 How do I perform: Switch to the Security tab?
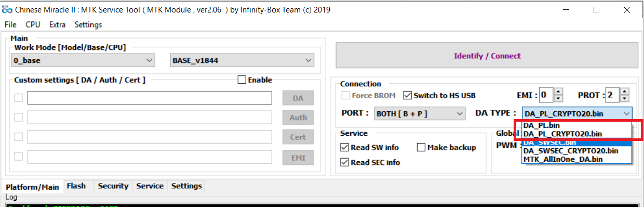[113, 186]
